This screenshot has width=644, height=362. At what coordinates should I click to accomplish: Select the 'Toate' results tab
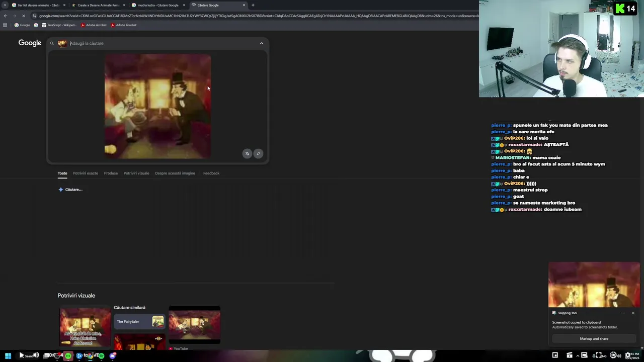point(62,173)
